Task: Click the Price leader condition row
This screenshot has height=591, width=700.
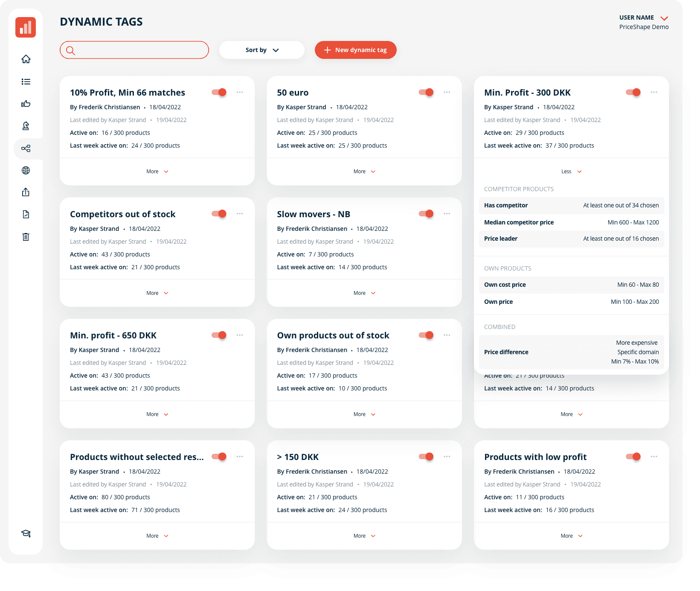Action: [x=572, y=239]
